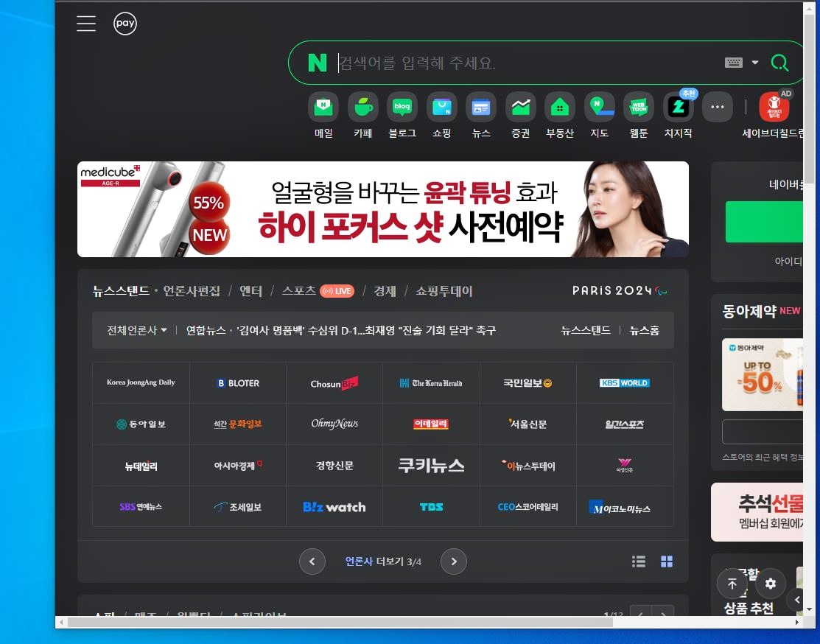The height and width of the screenshot is (644, 820).
Task: Open Naver Pay icon
Action: (125, 24)
